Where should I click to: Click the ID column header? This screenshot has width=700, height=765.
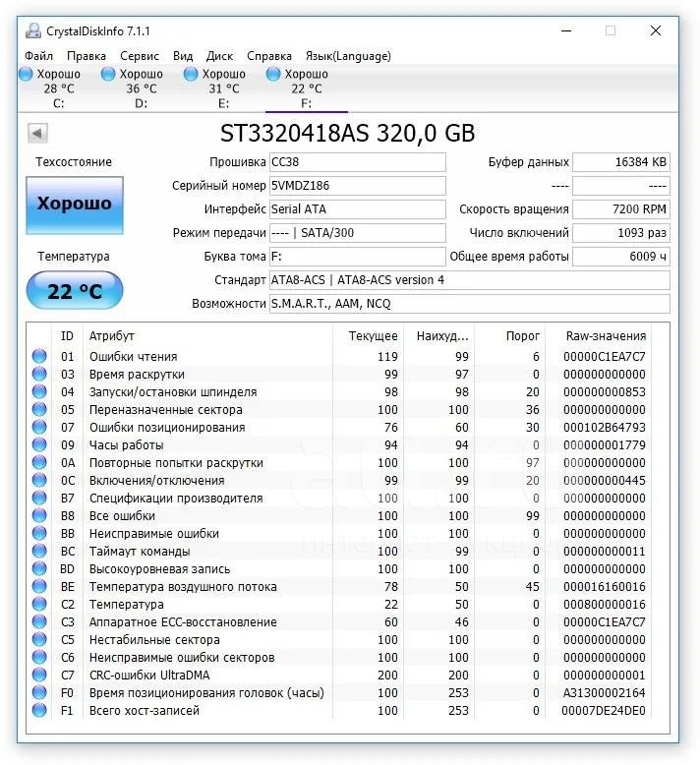pos(67,336)
